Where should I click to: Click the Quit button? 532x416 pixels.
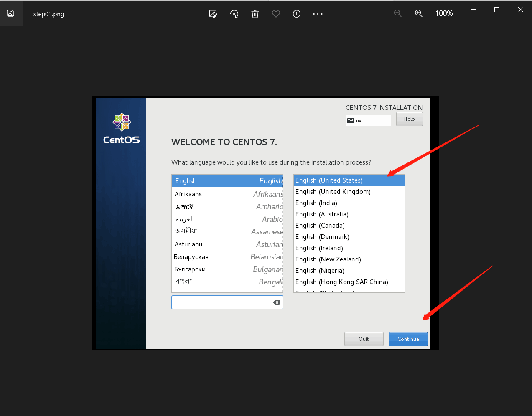pyautogui.click(x=364, y=339)
